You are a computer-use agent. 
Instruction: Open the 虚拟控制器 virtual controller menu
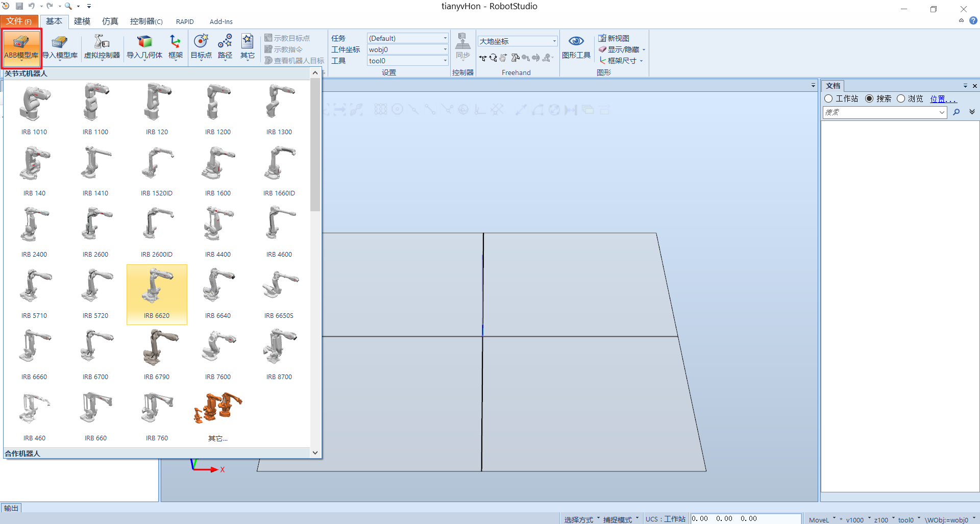click(102, 48)
